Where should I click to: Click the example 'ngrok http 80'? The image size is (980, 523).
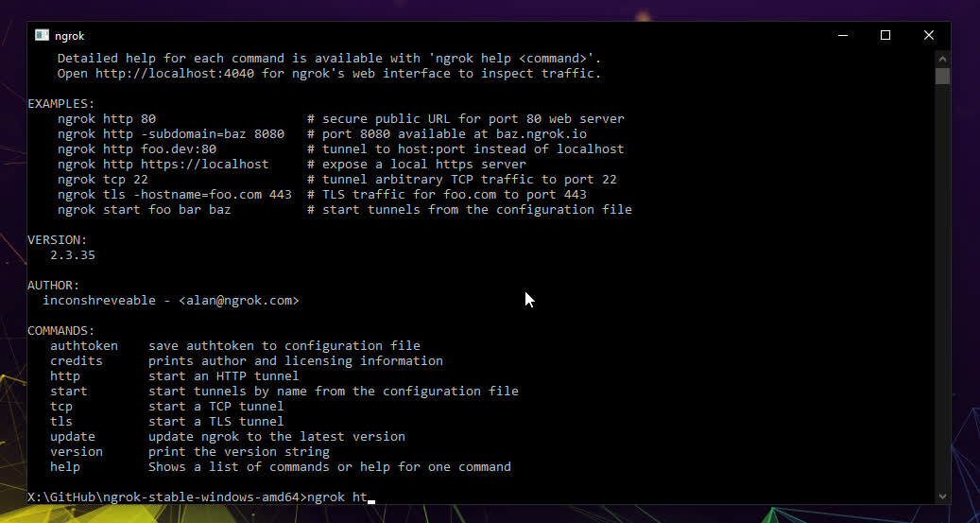107,119
